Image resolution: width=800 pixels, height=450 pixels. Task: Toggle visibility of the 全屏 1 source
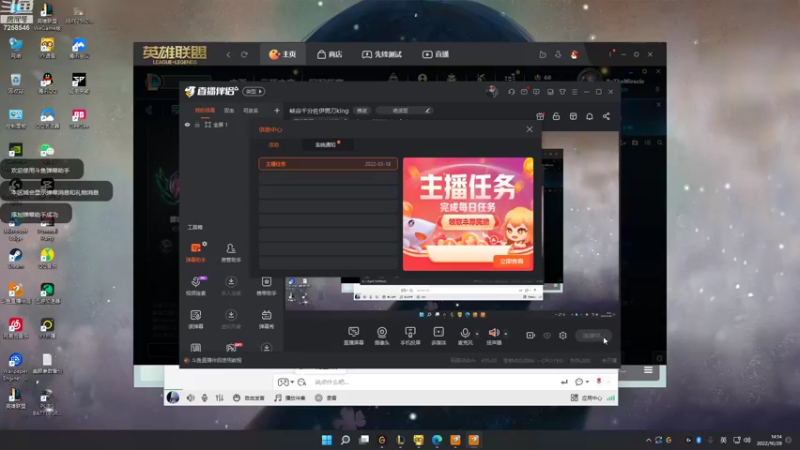(187, 124)
